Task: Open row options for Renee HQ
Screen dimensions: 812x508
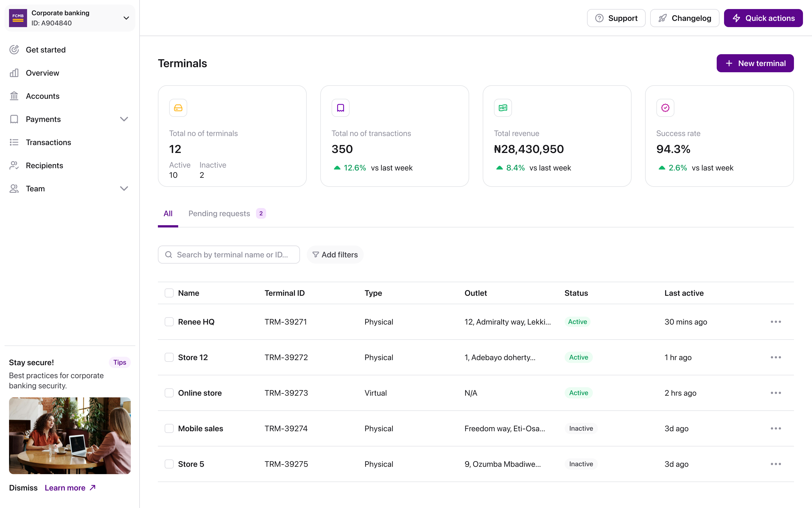Action: point(776,322)
